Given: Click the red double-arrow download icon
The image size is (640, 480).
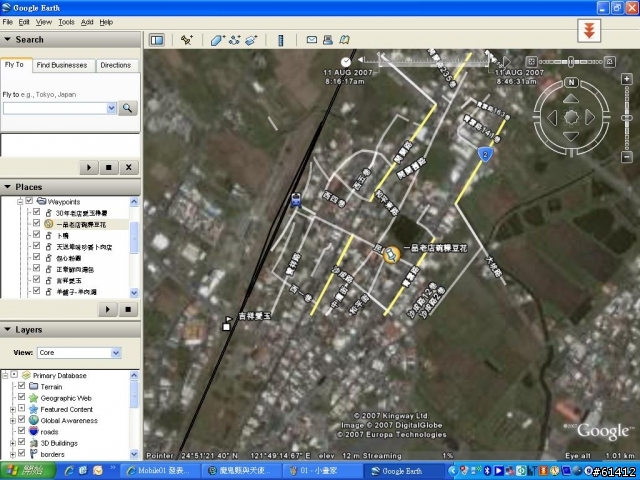Looking at the screenshot, I should coord(589,31).
